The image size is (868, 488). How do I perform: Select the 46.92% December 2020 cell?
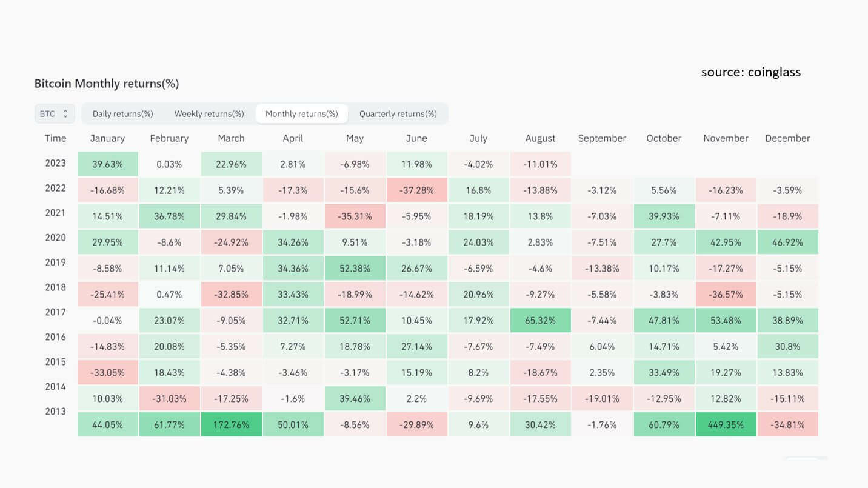pos(787,242)
